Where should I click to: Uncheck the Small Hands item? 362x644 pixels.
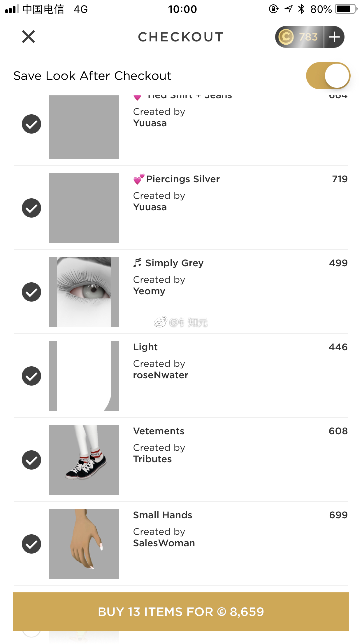pos(31,544)
